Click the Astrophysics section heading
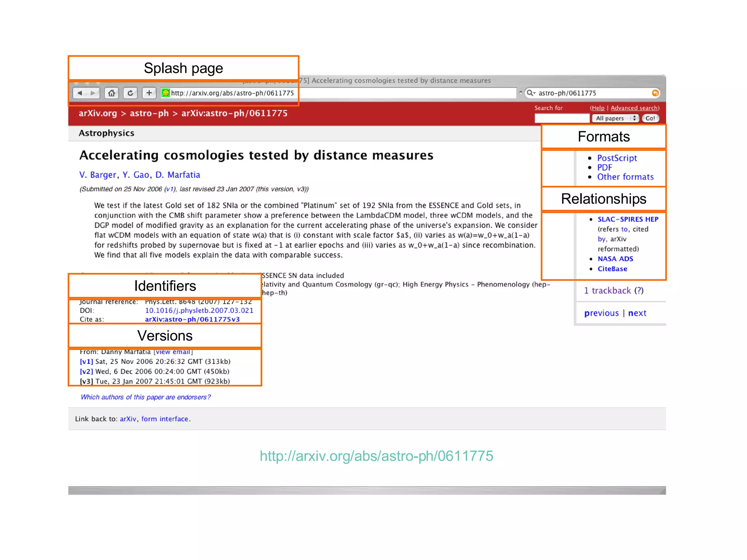Viewport: 747px width, 560px height. (x=107, y=133)
